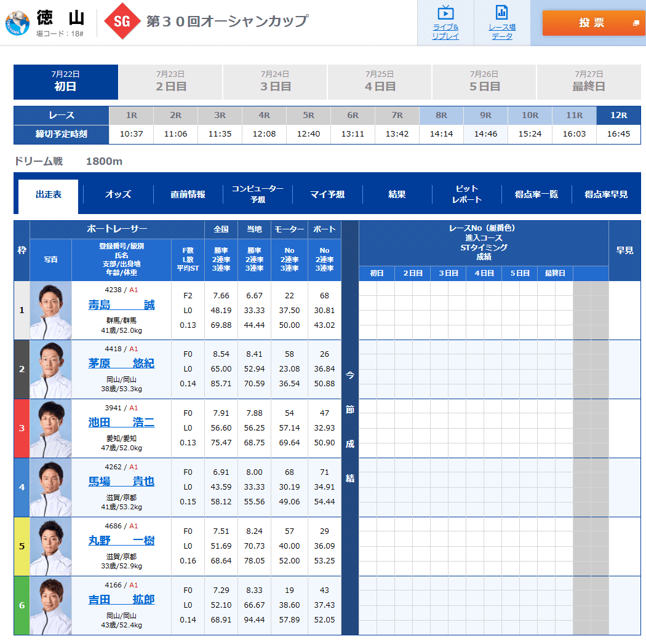Open ライブ&リプレイ TV icon
The height and width of the screenshot is (644, 646).
[445, 13]
